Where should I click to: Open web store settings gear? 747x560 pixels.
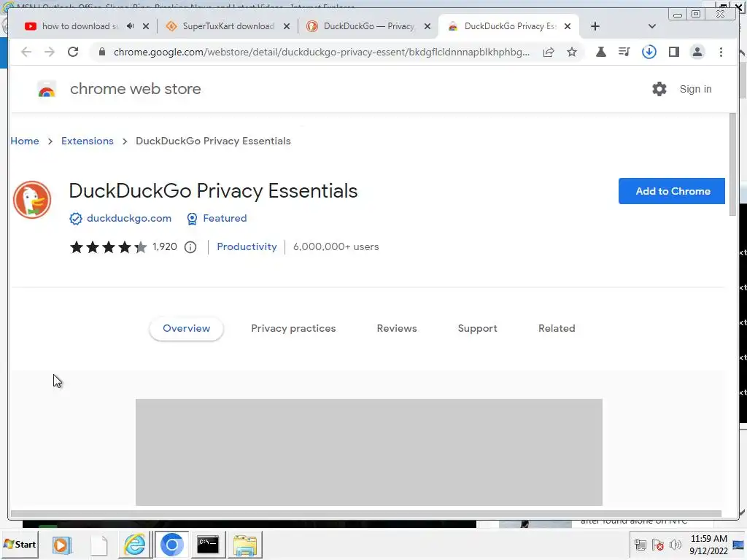pyautogui.click(x=659, y=89)
